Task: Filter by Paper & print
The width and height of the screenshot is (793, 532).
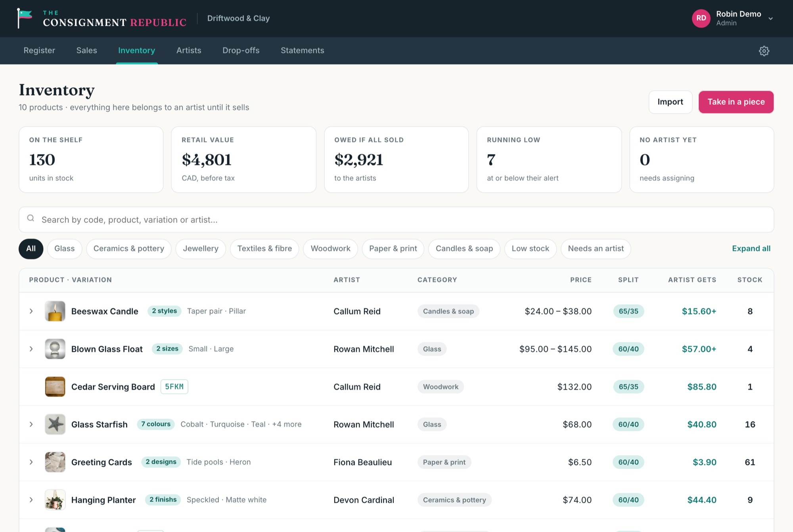Action: (393, 249)
